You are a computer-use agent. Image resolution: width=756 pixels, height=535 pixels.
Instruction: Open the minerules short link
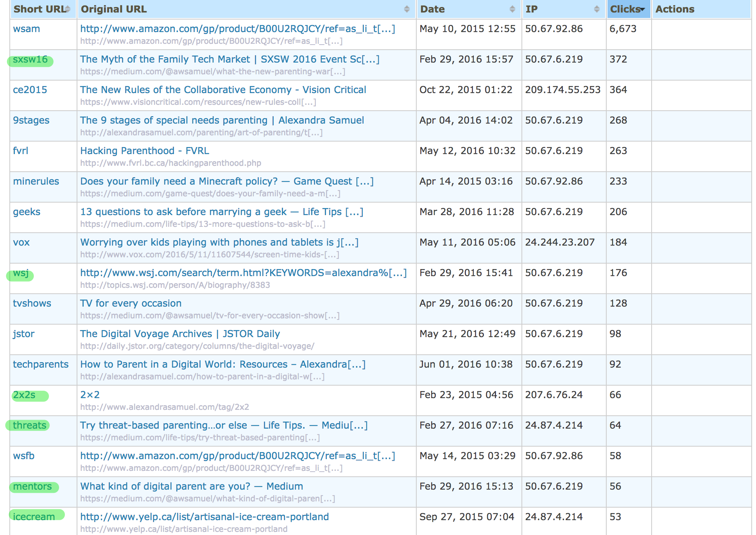(36, 181)
